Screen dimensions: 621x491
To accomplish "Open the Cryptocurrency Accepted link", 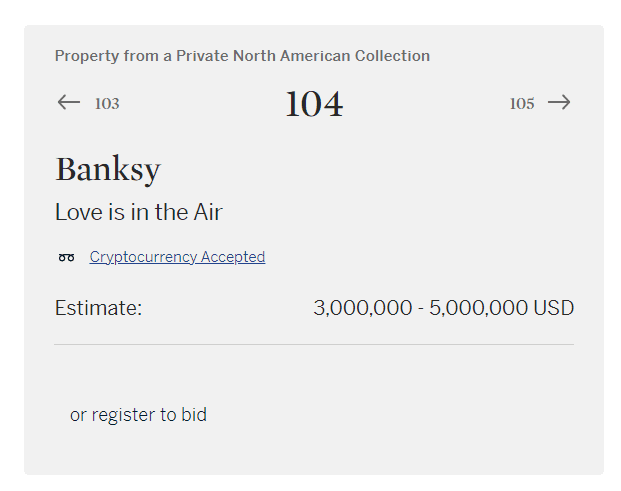I will click(177, 257).
